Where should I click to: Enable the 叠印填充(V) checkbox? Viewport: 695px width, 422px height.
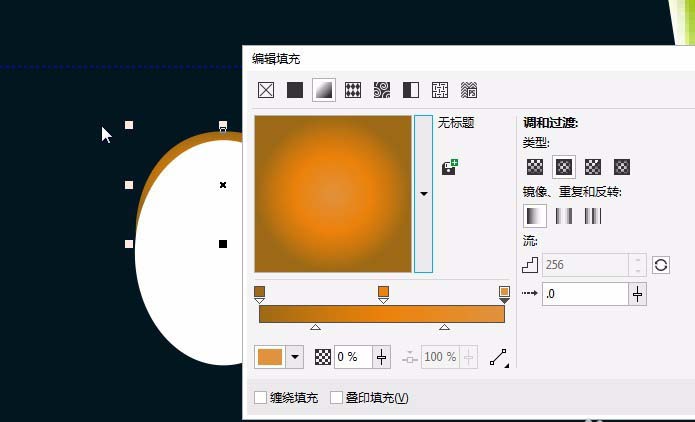336,398
